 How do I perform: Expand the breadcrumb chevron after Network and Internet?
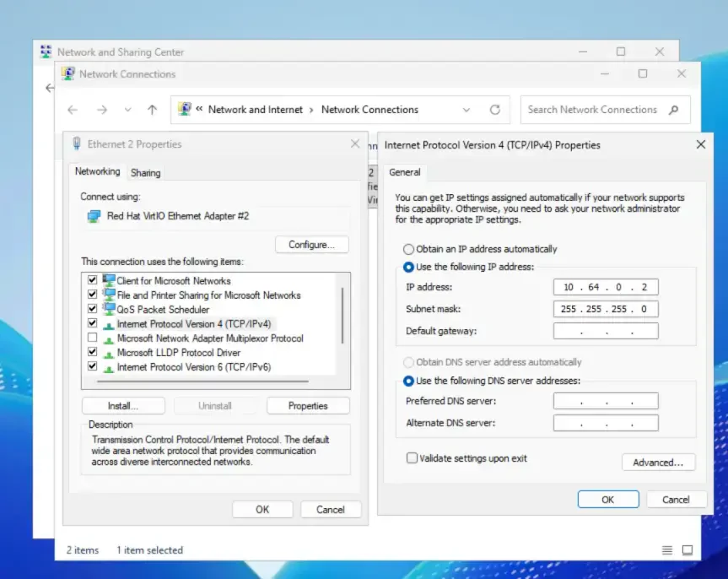coord(311,110)
